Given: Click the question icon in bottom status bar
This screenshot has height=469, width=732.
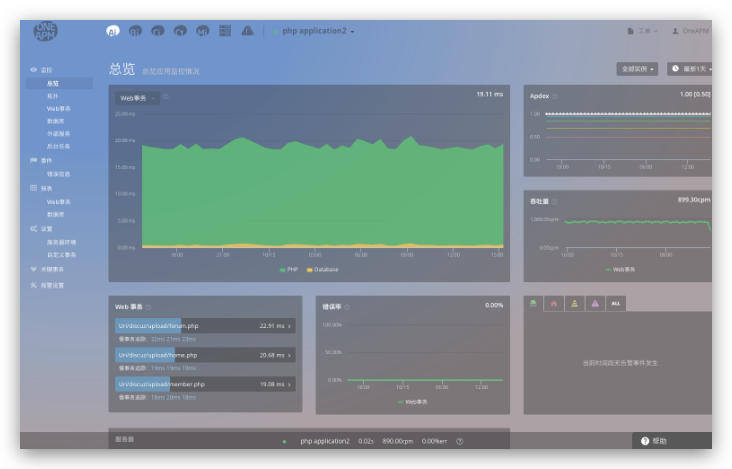Looking at the screenshot, I should point(459,441).
